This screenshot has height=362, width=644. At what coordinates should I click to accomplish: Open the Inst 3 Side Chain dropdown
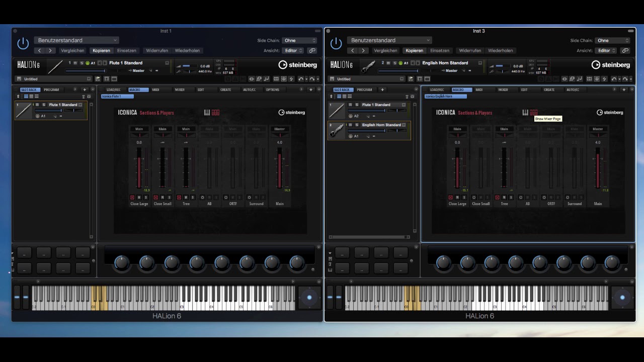(613, 40)
